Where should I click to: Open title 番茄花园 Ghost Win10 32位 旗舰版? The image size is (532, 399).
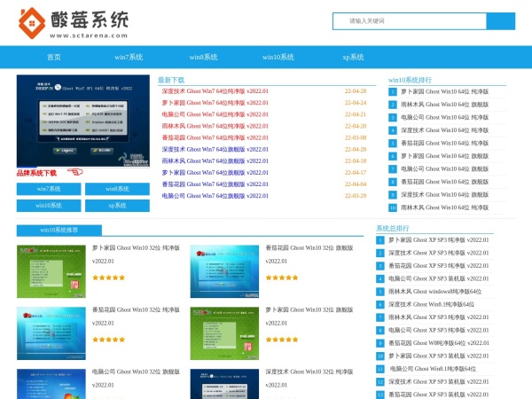pyautogui.click(x=309, y=254)
